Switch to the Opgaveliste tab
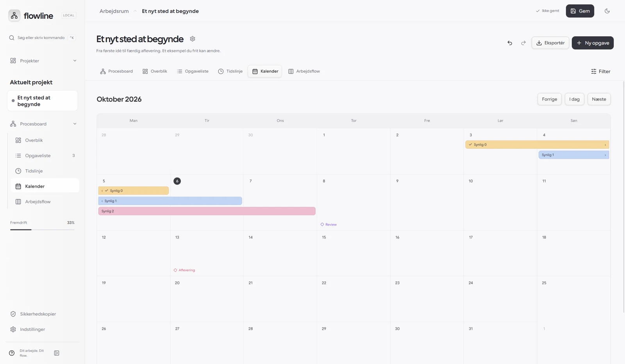 coord(193,71)
